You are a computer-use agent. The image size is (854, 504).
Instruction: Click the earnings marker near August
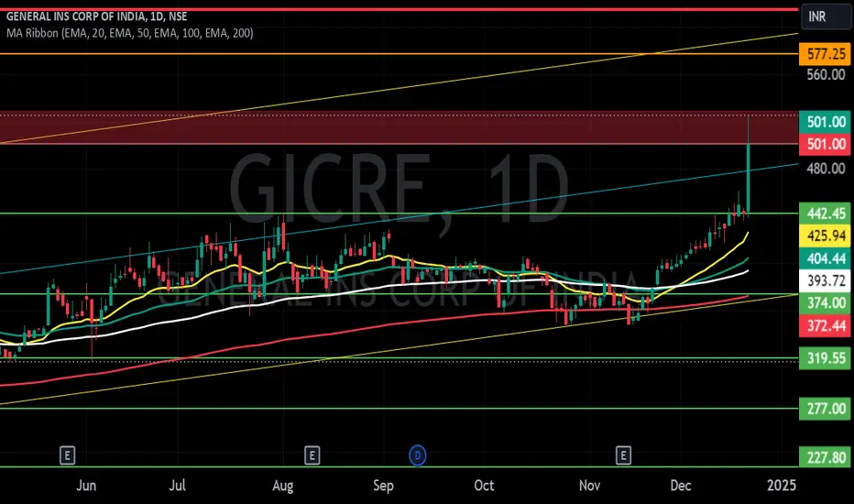tap(312, 455)
